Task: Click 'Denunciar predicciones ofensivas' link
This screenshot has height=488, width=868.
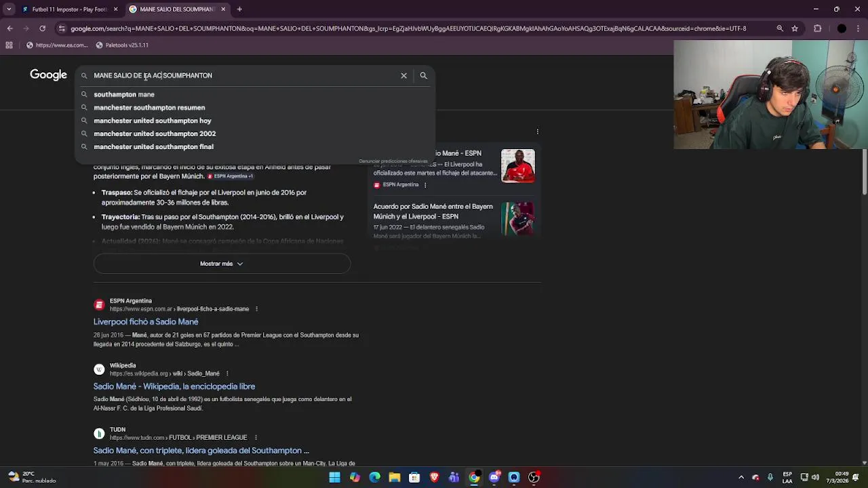Action: pos(393,161)
